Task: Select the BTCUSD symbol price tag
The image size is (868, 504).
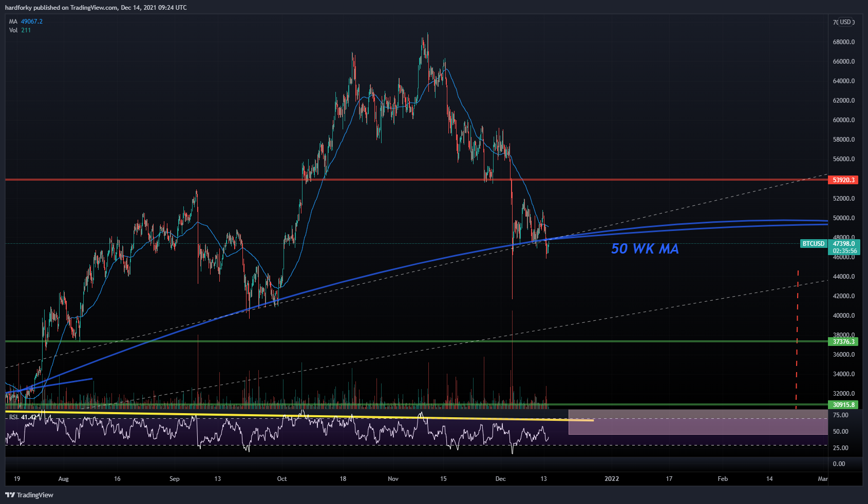Action: (814, 244)
